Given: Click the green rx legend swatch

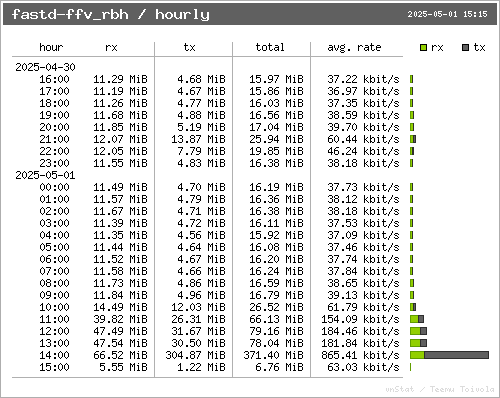Looking at the screenshot, I should coord(423,48).
